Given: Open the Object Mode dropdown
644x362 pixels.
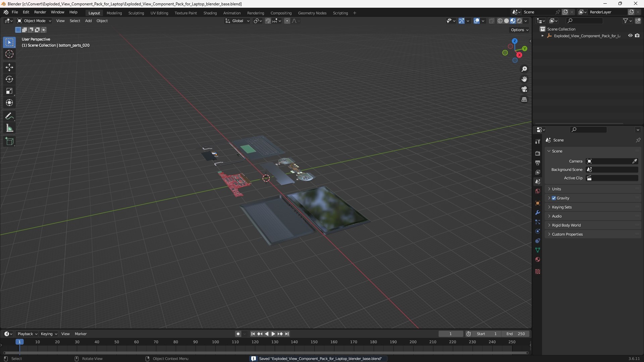Looking at the screenshot, I should click(34, 21).
